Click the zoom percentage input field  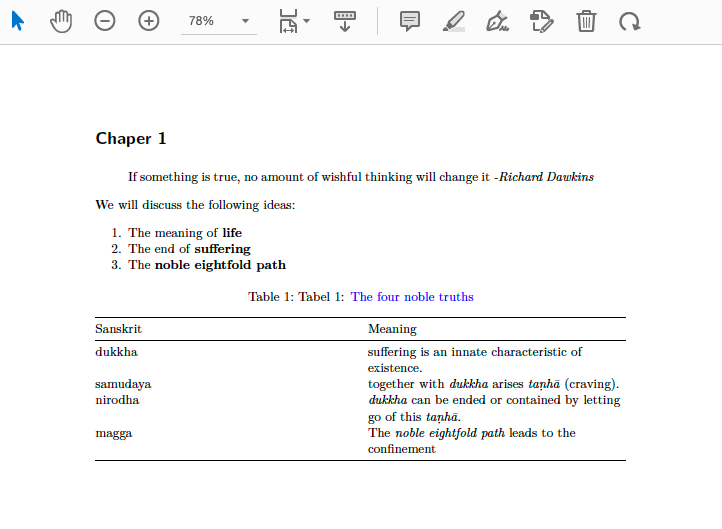207,21
